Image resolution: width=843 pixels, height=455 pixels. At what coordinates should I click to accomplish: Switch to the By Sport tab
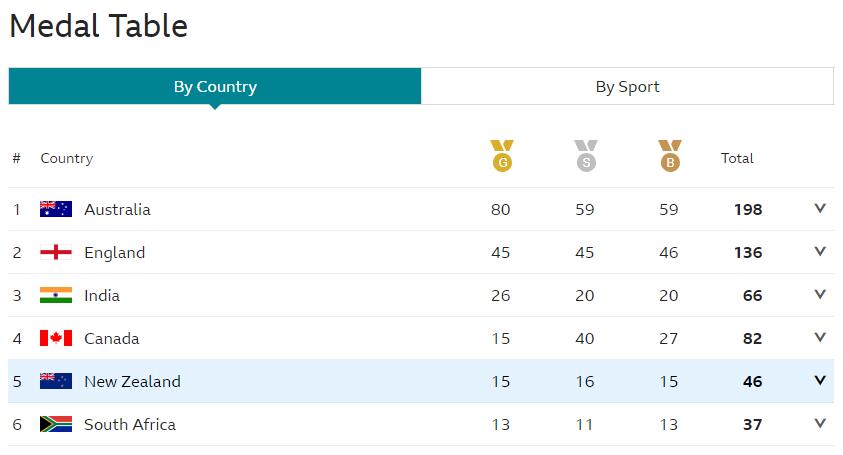(627, 87)
